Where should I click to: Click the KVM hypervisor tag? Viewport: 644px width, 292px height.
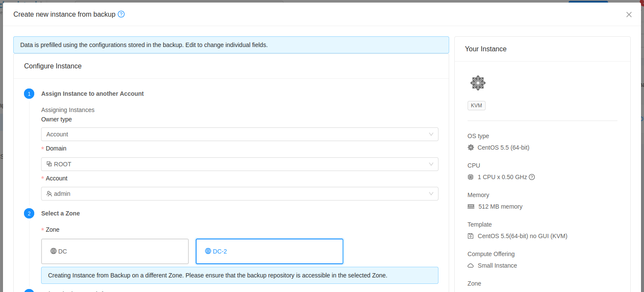[x=476, y=105]
